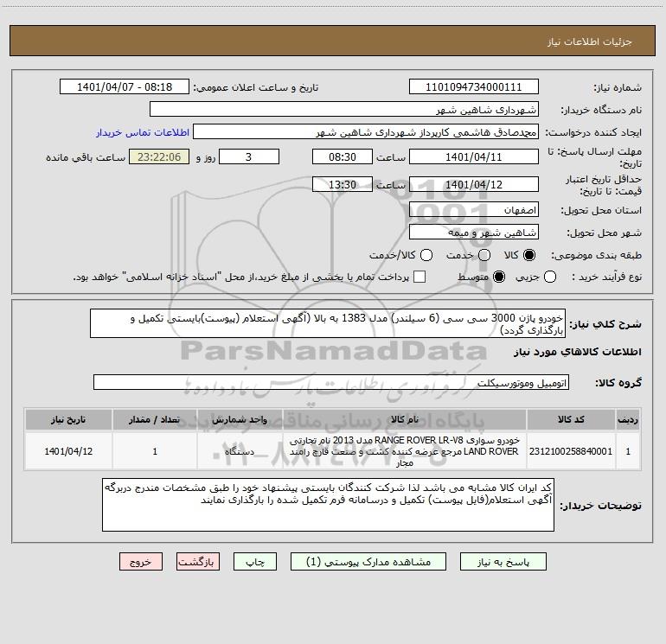Click the اطلاعات کالاهای مورد نیاز heading
This screenshot has height=644, width=666.
click(x=577, y=352)
